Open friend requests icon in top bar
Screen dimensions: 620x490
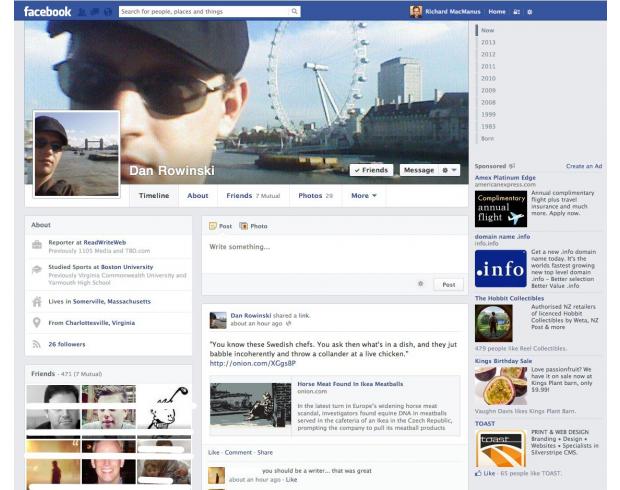coord(82,12)
